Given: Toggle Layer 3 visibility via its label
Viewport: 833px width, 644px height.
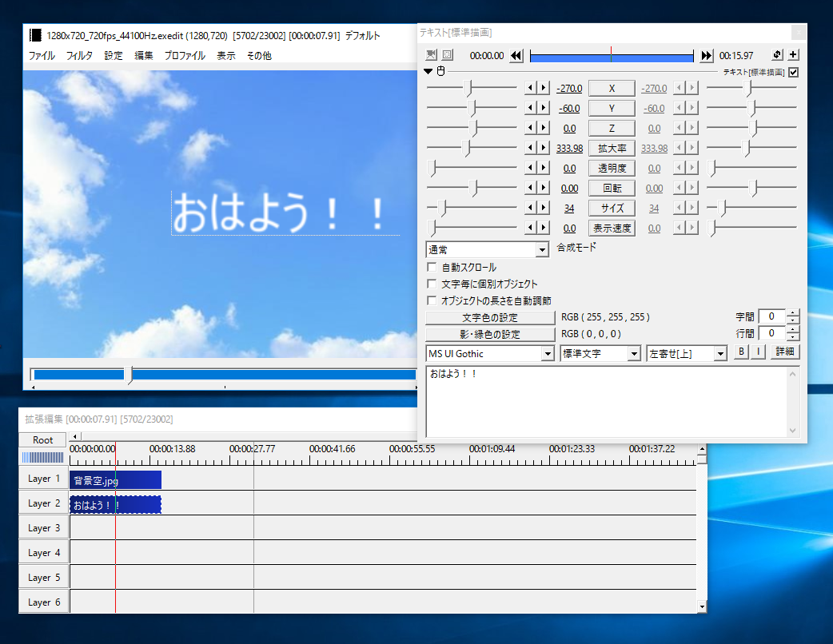Looking at the screenshot, I should tap(43, 528).
